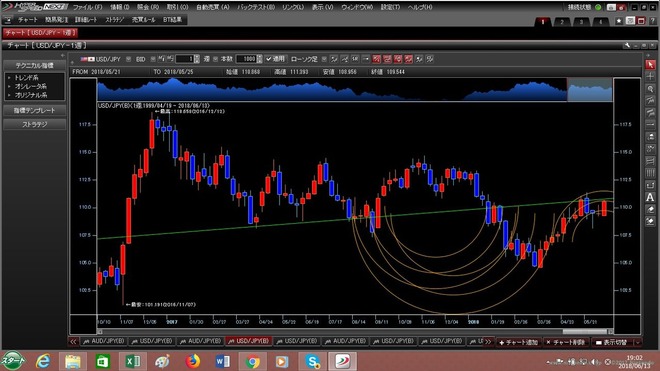This screenshot has height=371, width=660.
Task: Select the vertical lines drawing tool
Action: (x=650, y=173)
